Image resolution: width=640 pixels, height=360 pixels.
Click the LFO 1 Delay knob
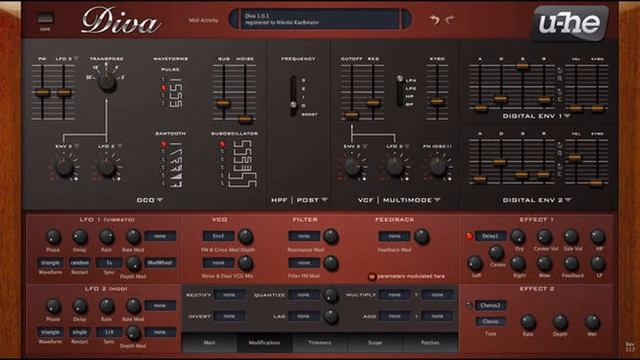pos(80,237)
